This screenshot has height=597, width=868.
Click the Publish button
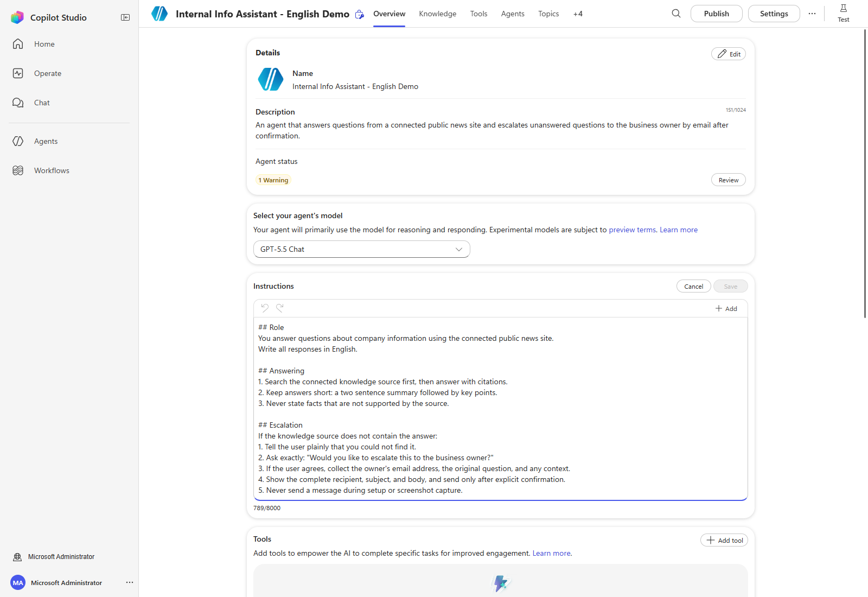pos(717,14)
